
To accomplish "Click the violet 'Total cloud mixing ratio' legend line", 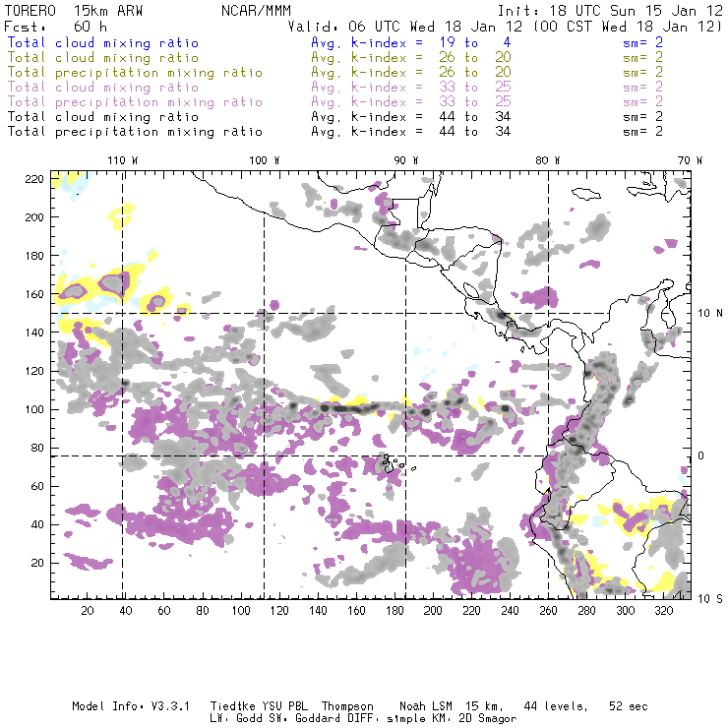I will tap(103, 88).
